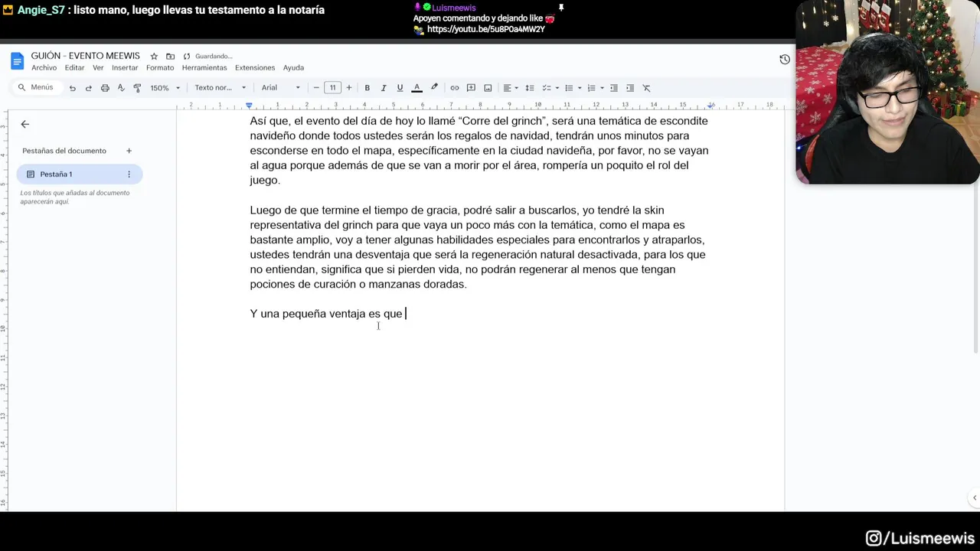980x551 pixels.
Task: Check the document saving status icon
Action: pyautogui.click(x=187, y=57)
